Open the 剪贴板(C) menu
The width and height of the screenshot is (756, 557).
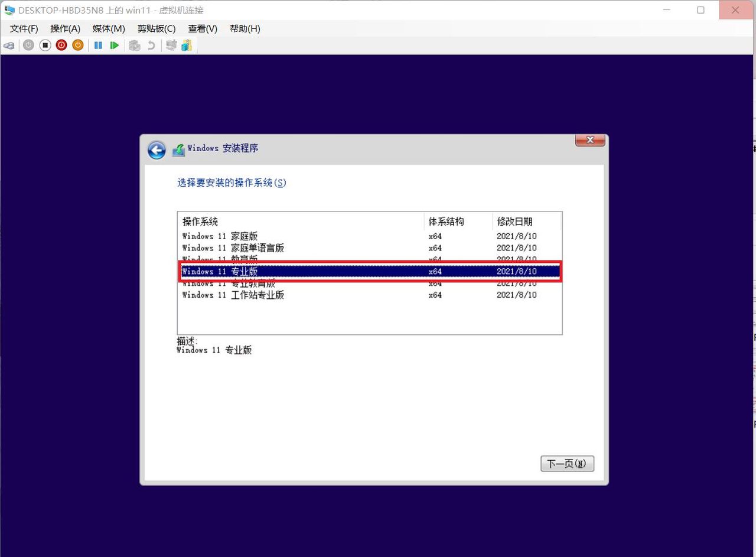[x=157, y=28]
